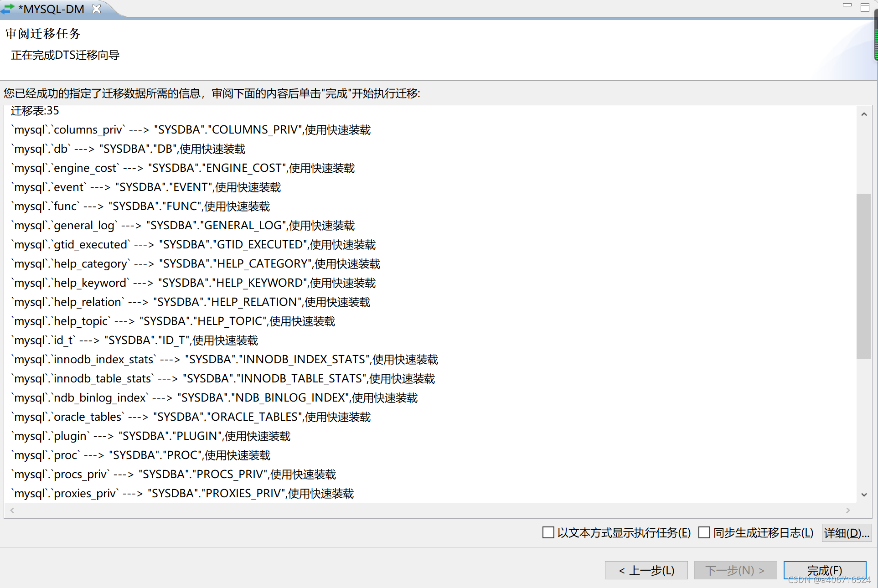
Task: Enable 以文本方式显示执行任务 checkbox
Action: click(x=548, y=532)
